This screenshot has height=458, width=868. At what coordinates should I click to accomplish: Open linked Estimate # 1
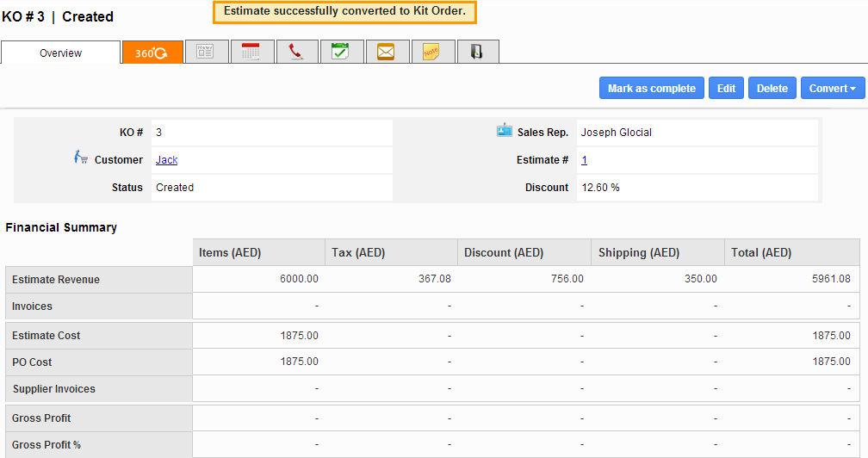584,160
